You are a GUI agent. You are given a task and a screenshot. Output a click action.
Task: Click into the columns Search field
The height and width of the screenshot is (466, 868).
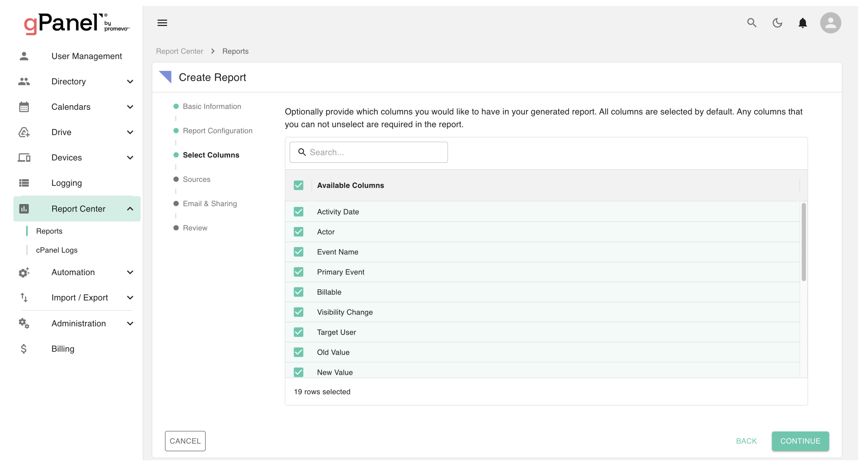click(x=368, y=152)
